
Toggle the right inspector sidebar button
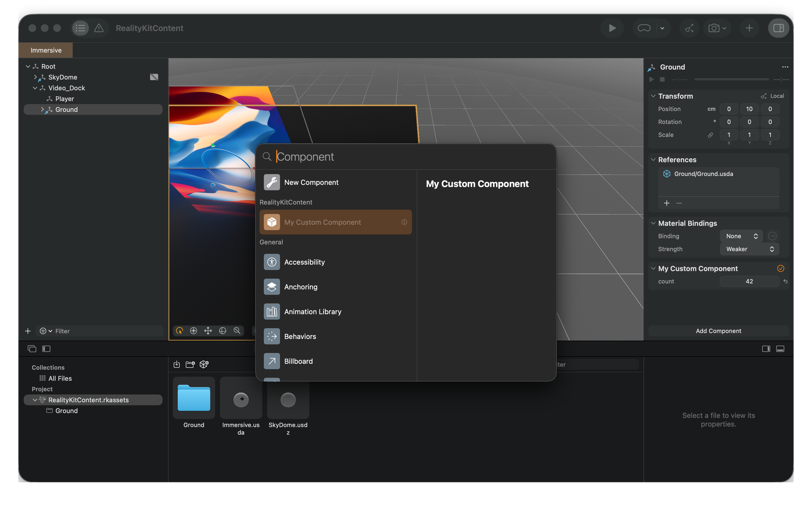(x=778, y=28)
